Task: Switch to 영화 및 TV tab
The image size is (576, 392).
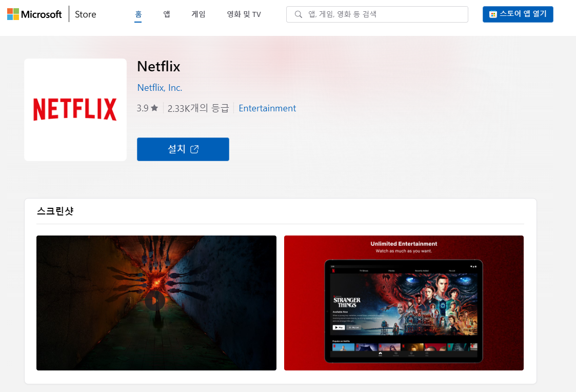Action: click(x=244, y=14)
